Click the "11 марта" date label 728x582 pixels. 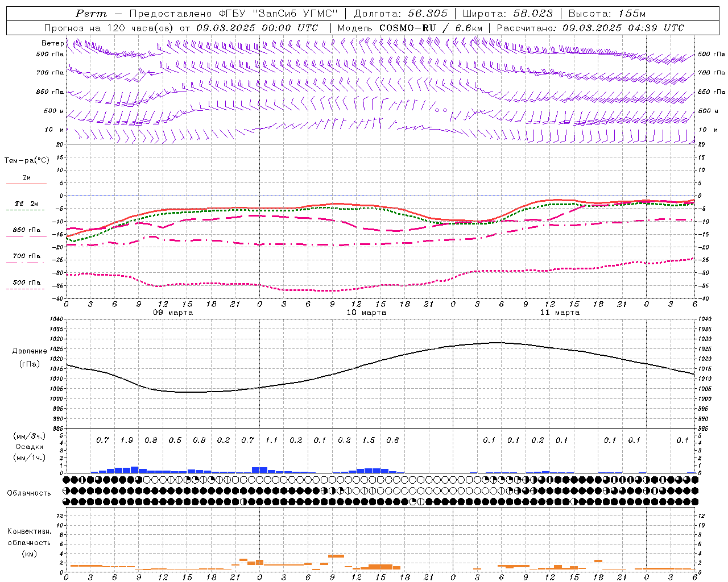pos(560,313)
